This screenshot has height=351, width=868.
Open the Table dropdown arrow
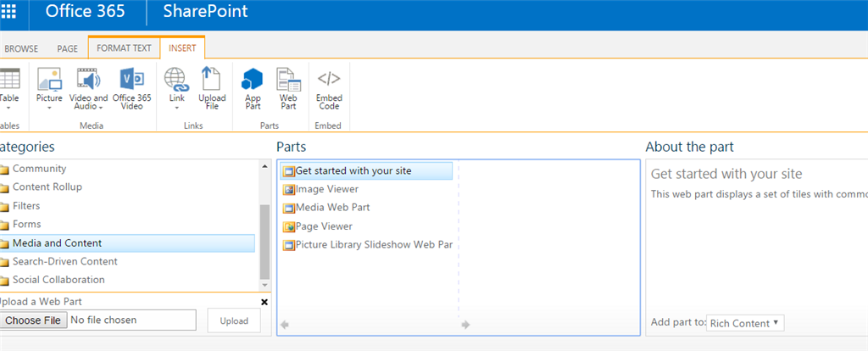pos(8,108)
